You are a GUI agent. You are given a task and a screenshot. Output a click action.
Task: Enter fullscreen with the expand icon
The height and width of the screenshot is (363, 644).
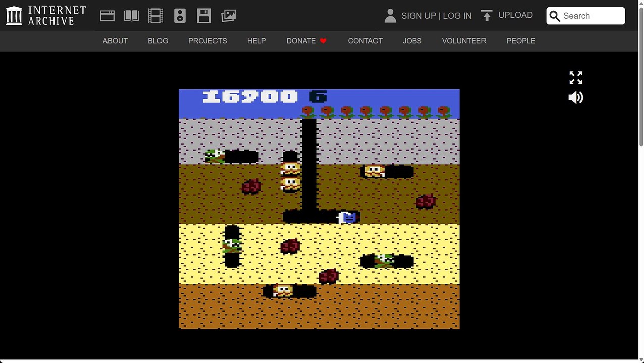tap(576, 77)
